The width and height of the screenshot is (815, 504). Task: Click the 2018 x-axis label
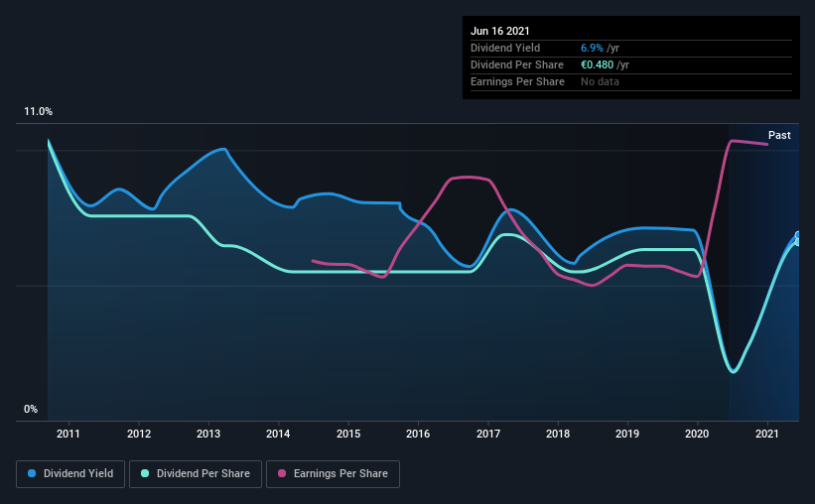pyautogui.click(x=558, y=434)
